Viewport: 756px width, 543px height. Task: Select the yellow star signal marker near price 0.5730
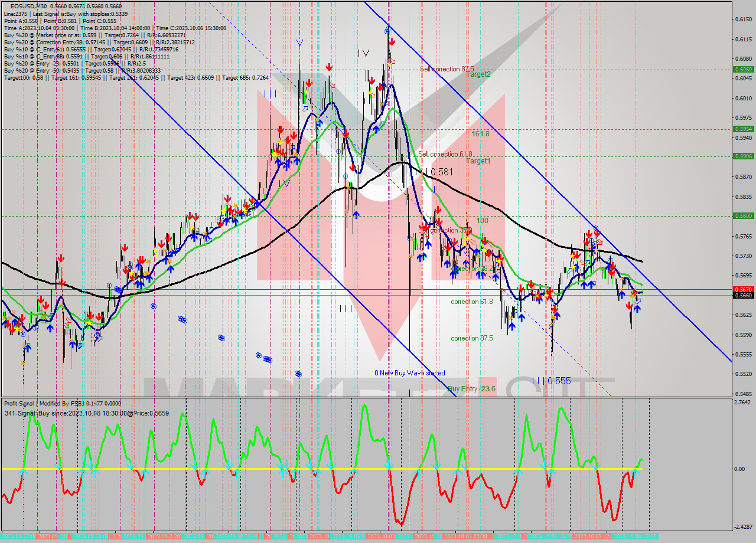point(499,261)
